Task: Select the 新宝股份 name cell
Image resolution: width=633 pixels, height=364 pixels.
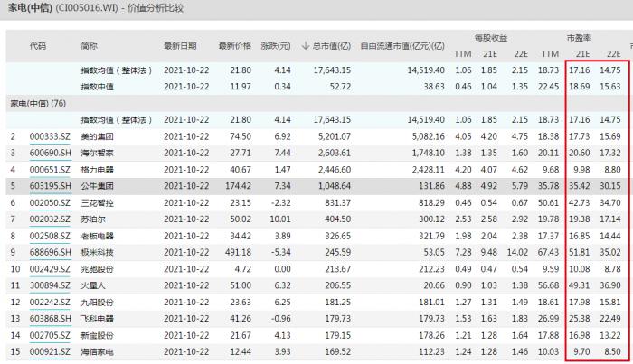Action: click(98, 335)
